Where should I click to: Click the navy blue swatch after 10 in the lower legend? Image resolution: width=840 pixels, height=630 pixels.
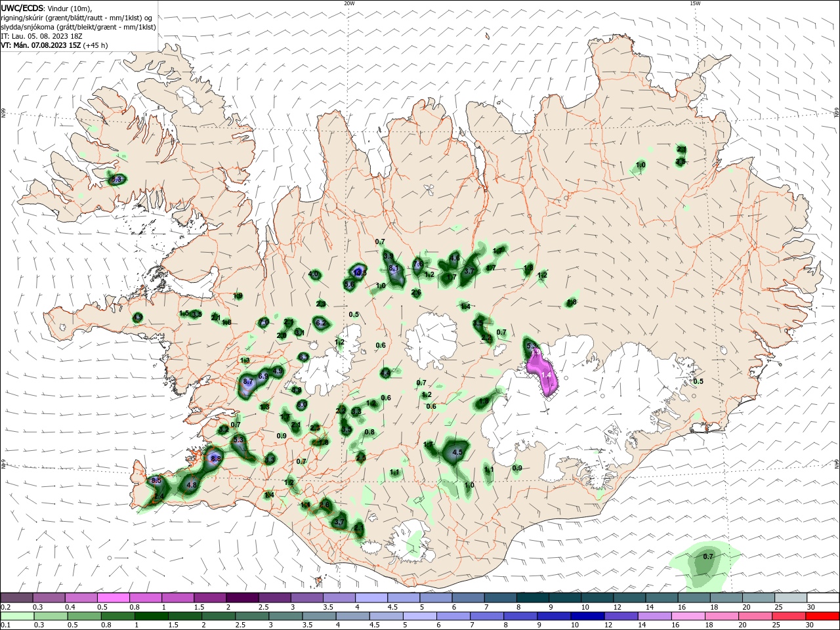tap(587, 617)
